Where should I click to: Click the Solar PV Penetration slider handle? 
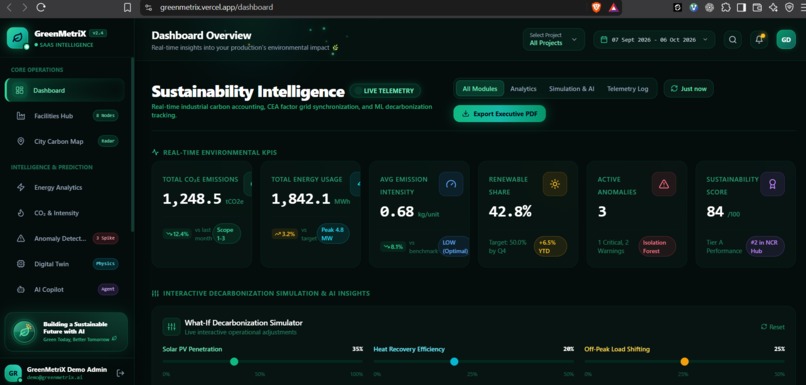coord(234,362)
